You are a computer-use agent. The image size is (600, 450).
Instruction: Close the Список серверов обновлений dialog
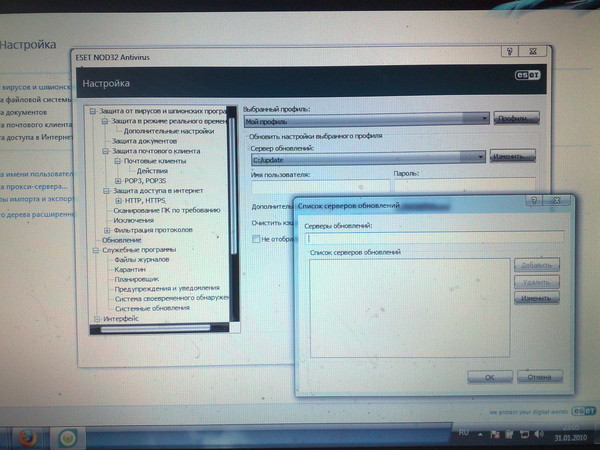click(557, 200)
